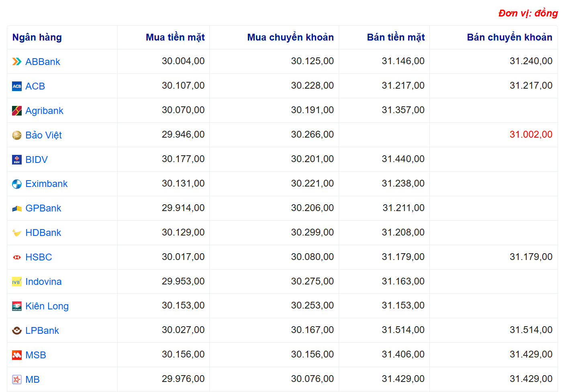
Task: Click the BIDV logo icon
Action: [17, 160]
